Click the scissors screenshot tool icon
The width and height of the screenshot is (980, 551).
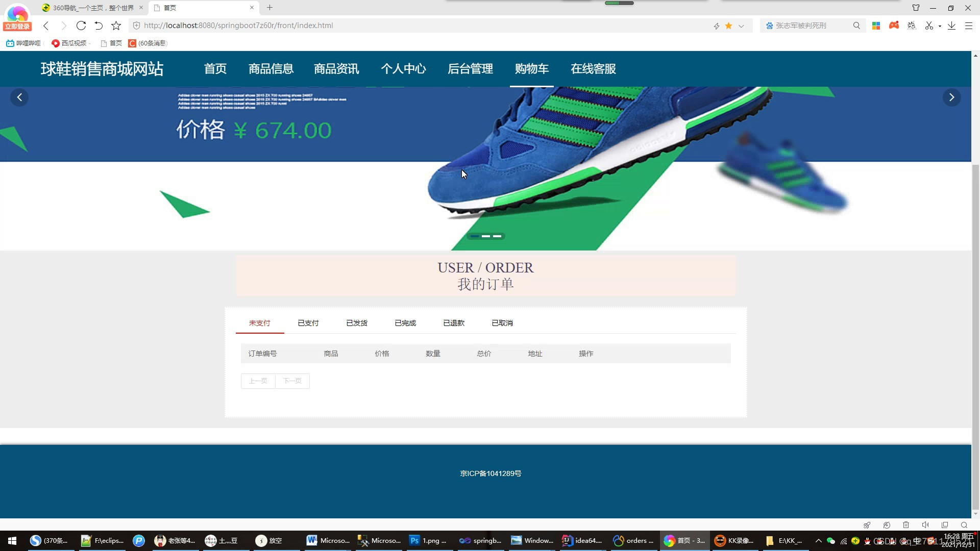pyautogui.click(x=929, y=26)
